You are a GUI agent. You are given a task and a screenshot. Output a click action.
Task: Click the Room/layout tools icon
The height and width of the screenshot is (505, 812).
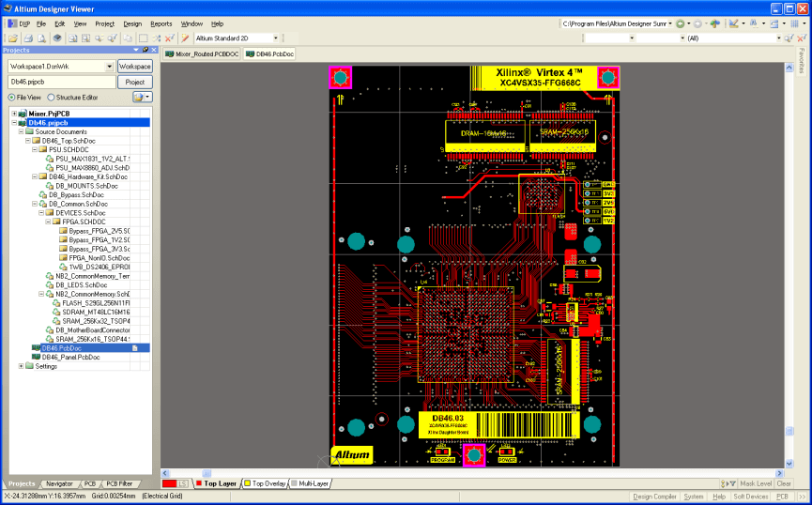point(774,23)
